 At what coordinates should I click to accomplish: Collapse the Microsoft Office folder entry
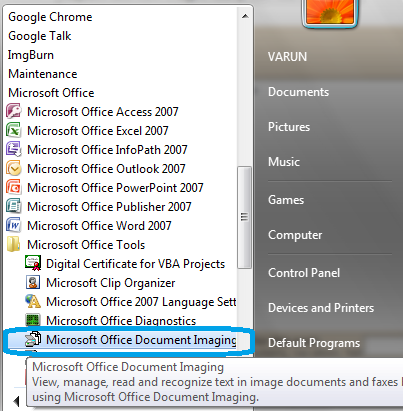(51, 93)
